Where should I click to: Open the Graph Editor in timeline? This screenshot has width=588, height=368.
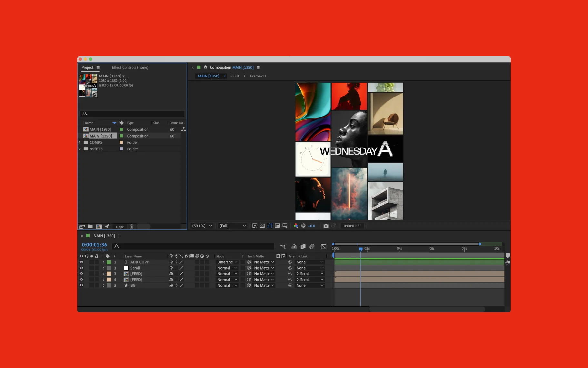(323, 247)
